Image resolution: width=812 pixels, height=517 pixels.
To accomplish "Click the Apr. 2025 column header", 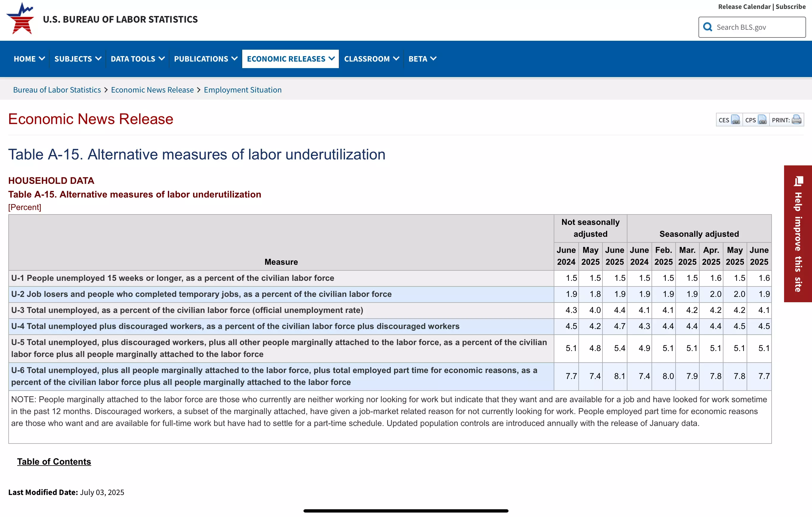I will [x=711, y=256].
